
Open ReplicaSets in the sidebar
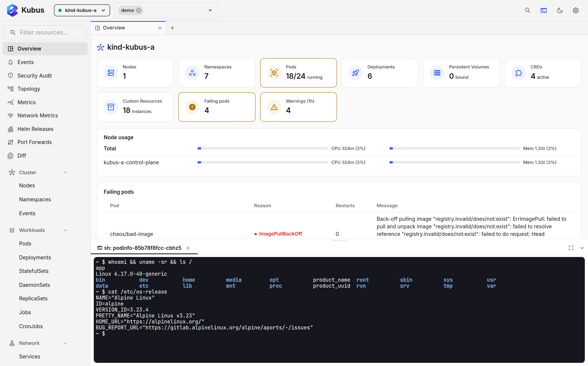coord(33,298)
